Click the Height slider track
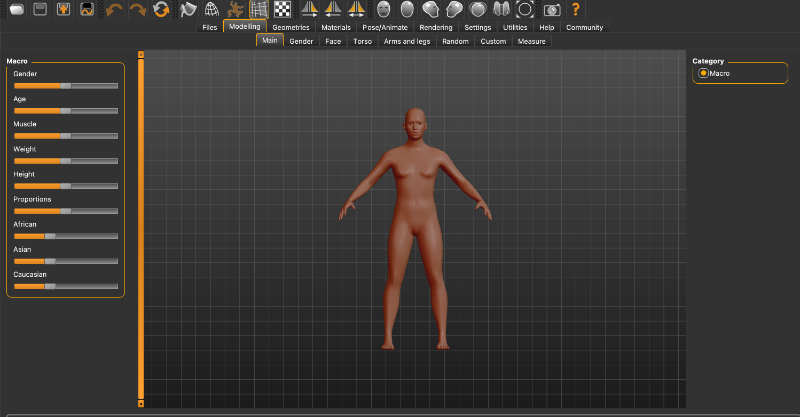The width and height of the screenshot is (800, 417). click(65, 185)
